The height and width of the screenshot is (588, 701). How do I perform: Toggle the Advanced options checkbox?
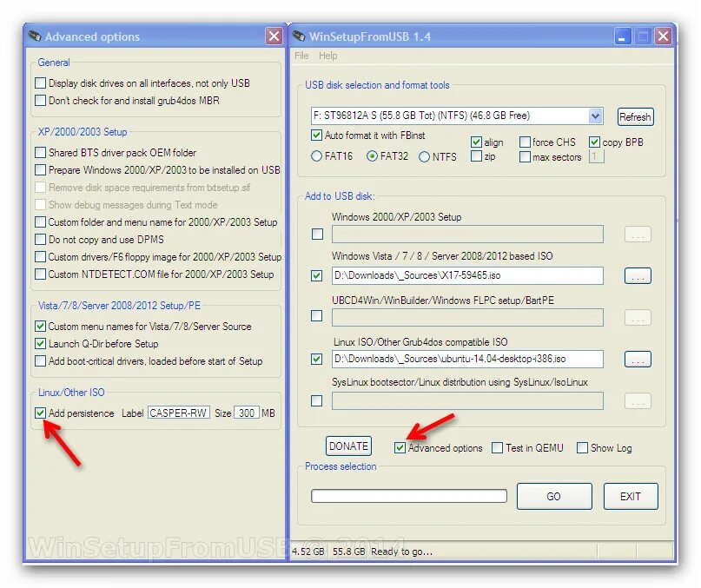[400, 447]
